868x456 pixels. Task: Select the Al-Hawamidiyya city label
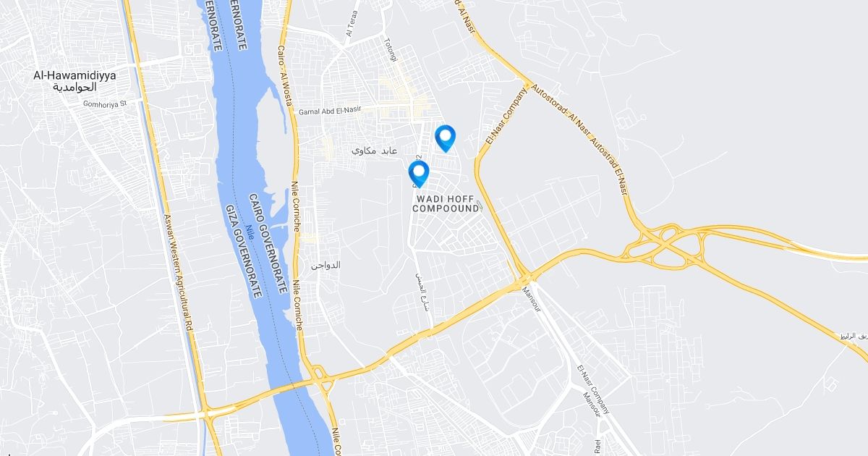click(x=75, y=75)
